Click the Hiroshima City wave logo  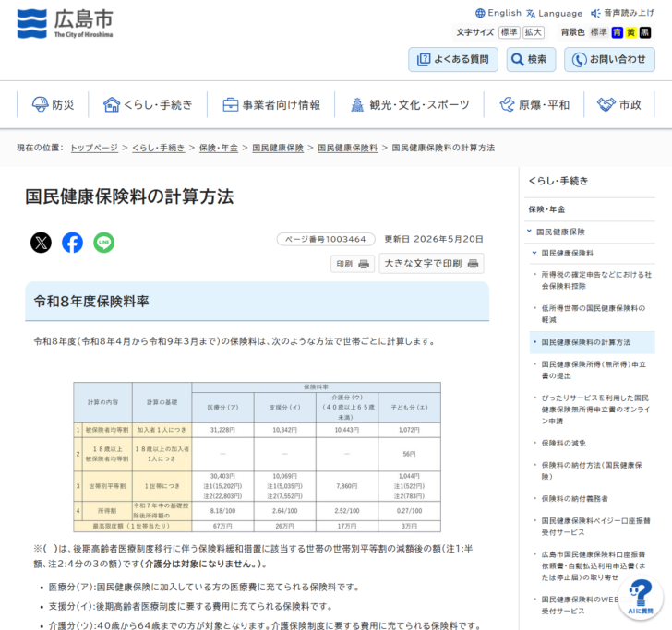click(31, 24)
